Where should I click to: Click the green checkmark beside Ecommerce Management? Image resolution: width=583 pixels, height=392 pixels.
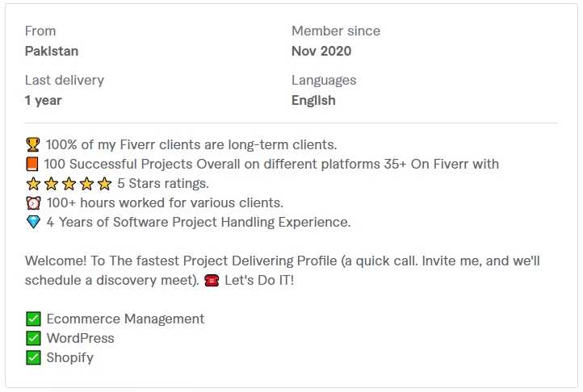coord(33,319)
